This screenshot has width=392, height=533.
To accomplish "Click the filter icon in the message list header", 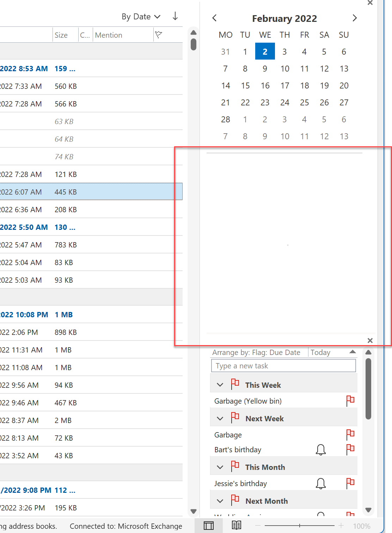I will click(x=159, y=35).
